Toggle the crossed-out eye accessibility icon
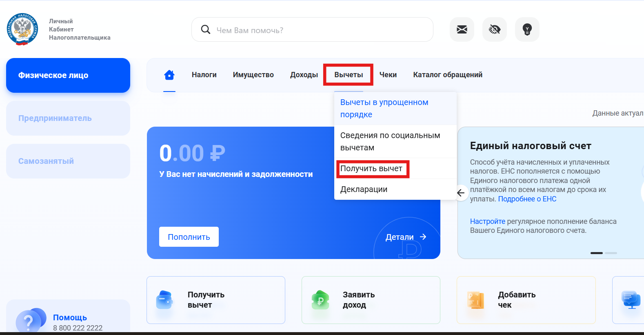The width and height of the screenshot is (644, 335). 494,29
